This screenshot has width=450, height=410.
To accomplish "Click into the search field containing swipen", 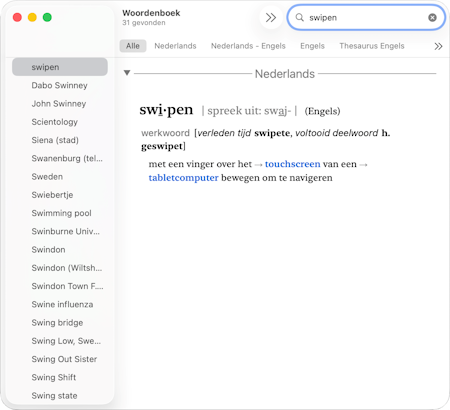I will coord(366,17).
